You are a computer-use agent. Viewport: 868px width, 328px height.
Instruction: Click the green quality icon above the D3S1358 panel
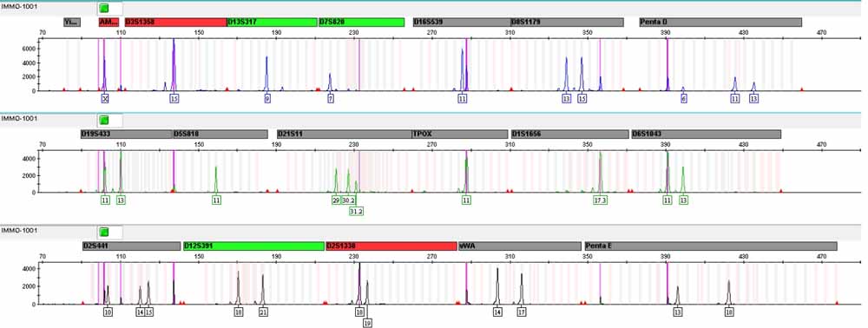[103, 9]
